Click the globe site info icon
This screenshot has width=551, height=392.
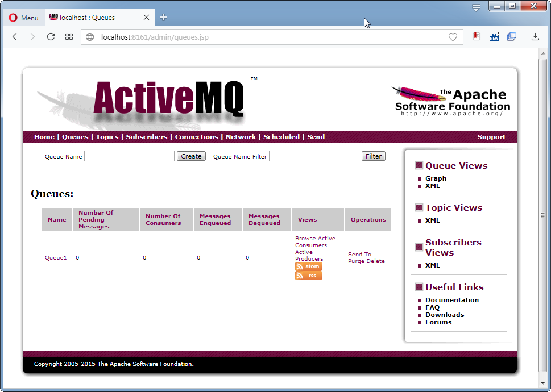click(90, 37)
